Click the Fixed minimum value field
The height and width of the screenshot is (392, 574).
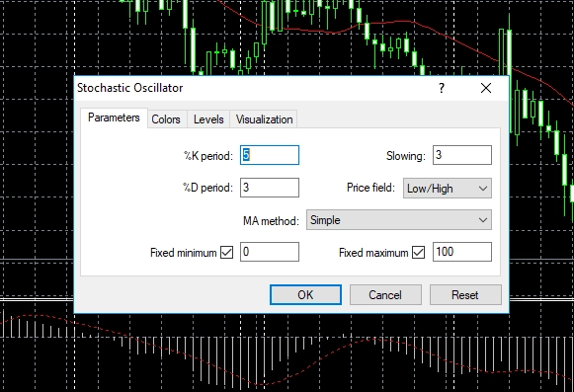(270, 252)
